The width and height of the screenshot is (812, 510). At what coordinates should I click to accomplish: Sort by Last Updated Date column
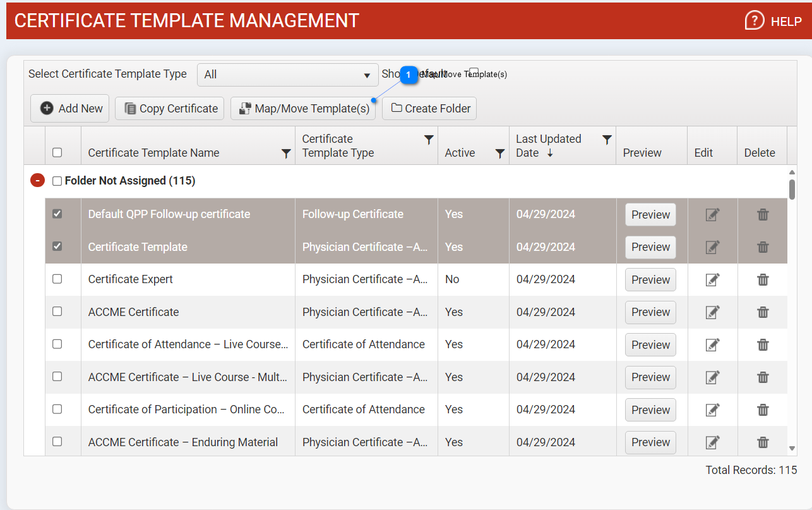[x=548, y=146]
